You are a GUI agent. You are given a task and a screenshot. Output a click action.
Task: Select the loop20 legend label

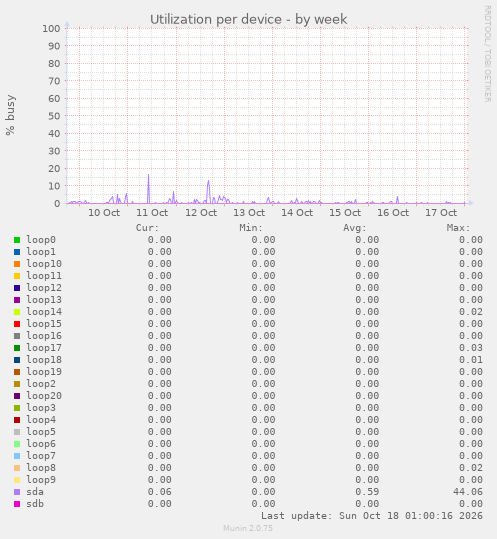point(44,396)
